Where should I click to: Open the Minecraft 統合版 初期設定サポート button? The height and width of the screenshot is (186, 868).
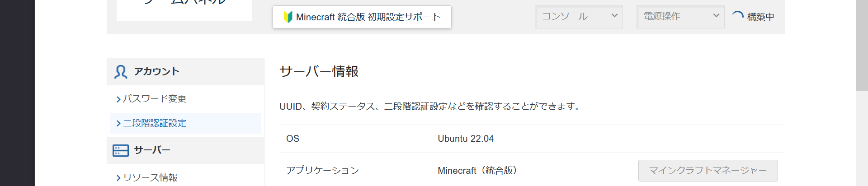[x=362, y=17]
